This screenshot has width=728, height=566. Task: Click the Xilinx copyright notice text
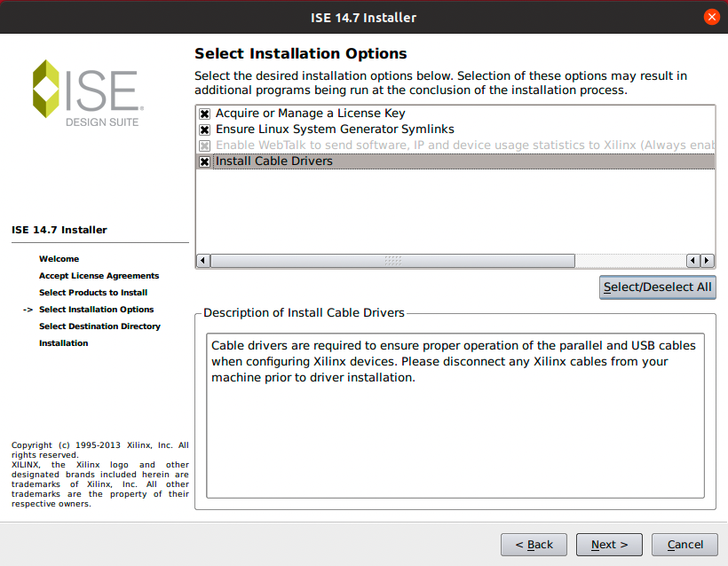coord(99,474)
